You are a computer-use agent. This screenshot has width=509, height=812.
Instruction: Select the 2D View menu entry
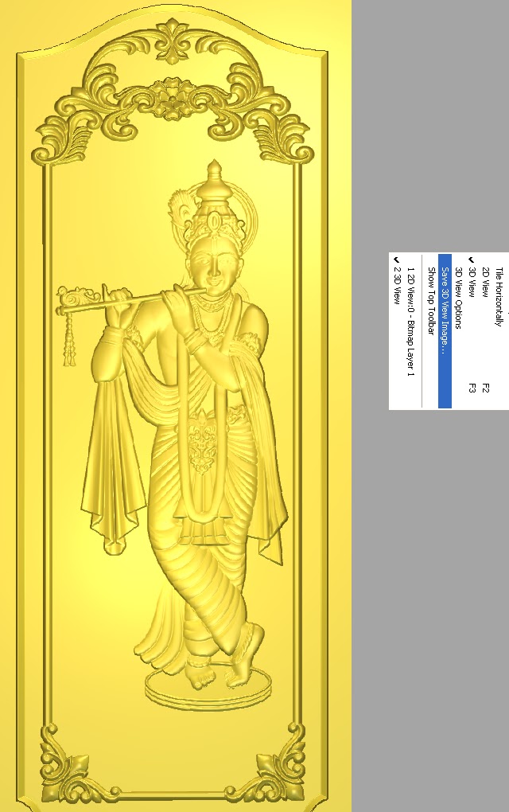pyautogui.click(x=485, y=330)
